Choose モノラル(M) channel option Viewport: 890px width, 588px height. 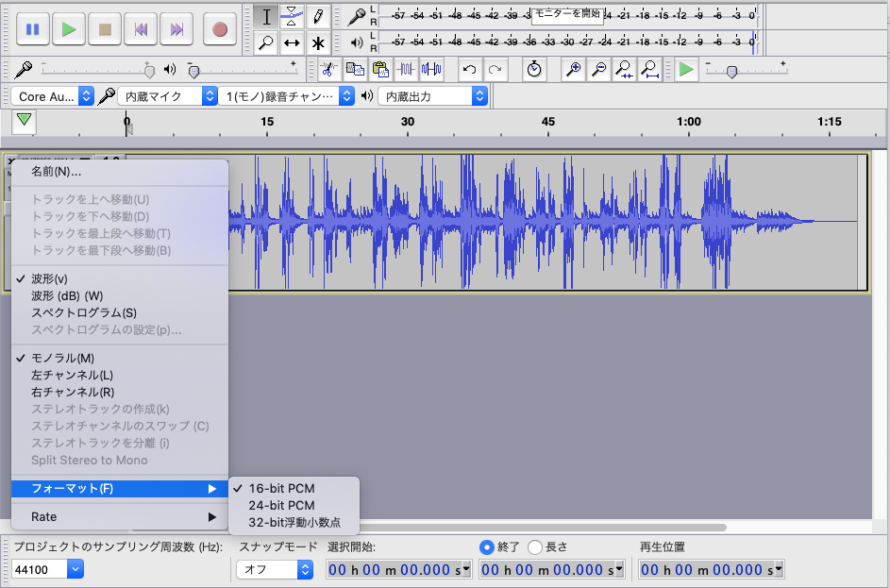point(120,358)
